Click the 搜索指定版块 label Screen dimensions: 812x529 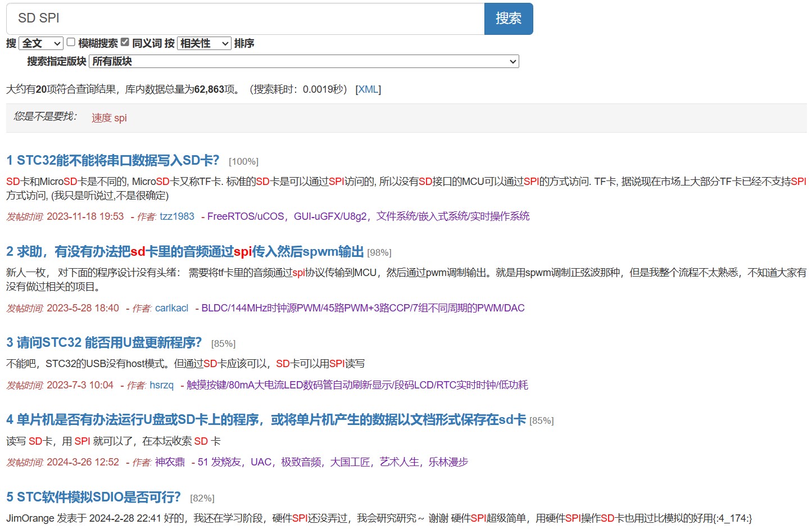pos(57,61)
